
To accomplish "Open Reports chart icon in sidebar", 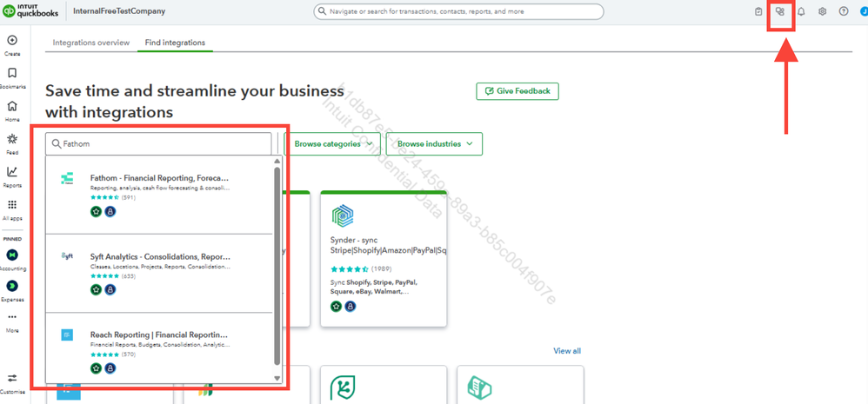I will click(x=12, y=172).
